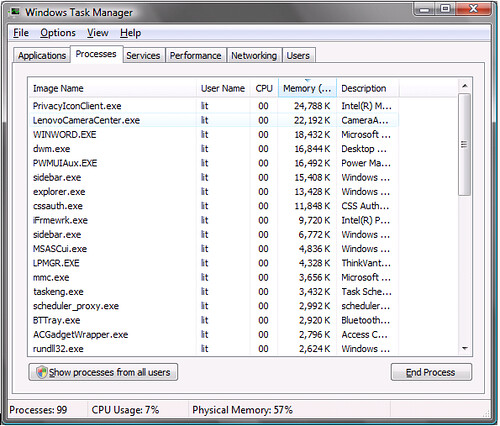Image resolution: width=500 pixels, height=426 pixels.
Task: Select the Processes tab
Action: 96,54
